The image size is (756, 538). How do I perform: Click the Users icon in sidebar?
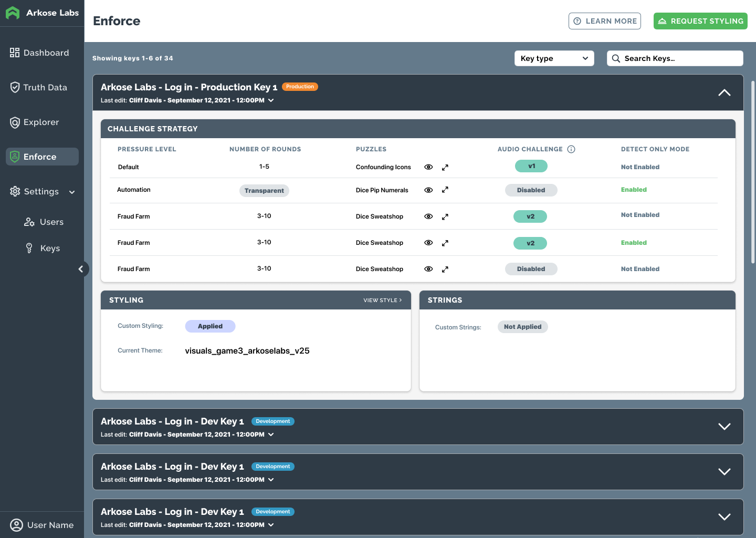click(29, 222)
